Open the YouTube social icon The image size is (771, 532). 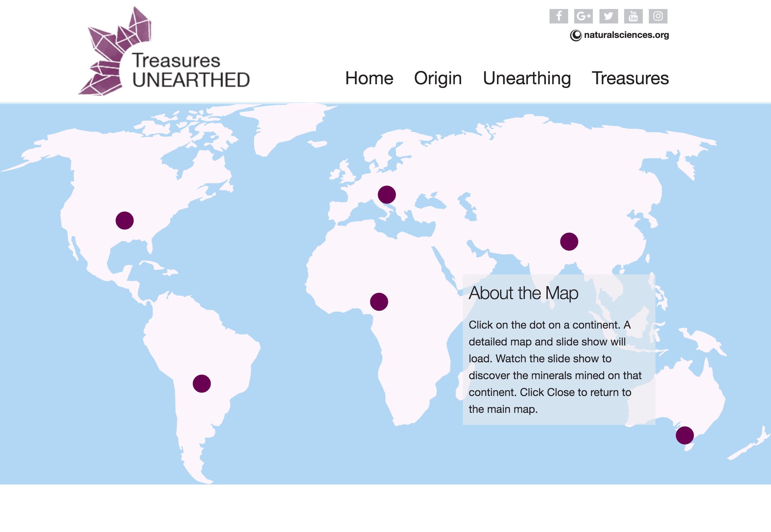click(633, 16)
